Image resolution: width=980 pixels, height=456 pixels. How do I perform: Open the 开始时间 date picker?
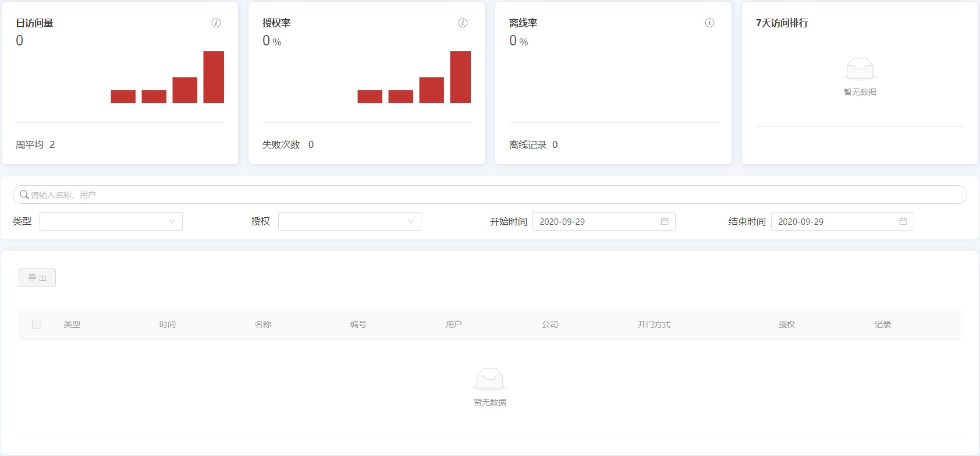596,221
